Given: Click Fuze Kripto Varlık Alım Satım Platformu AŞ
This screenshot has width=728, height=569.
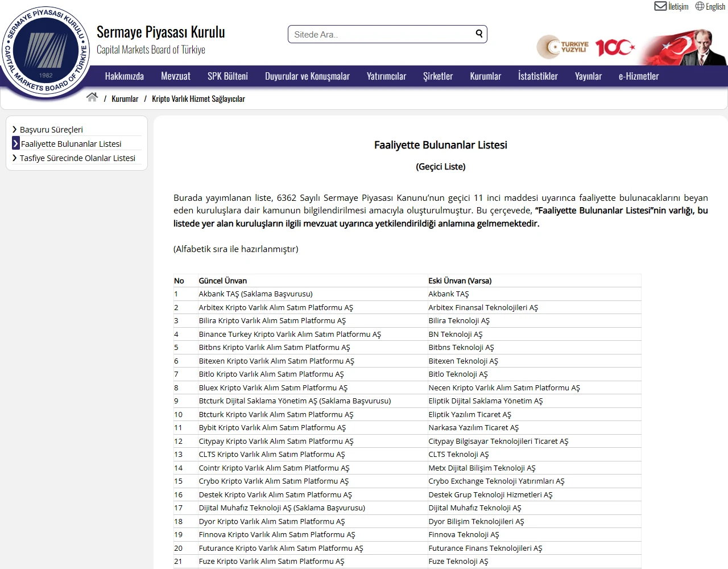Looking at the screenshot, I should (272, 562).
